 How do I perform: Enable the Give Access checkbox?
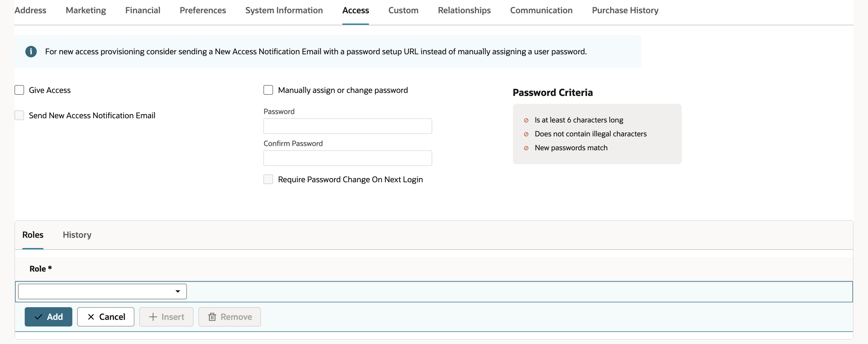click(20, 90)
